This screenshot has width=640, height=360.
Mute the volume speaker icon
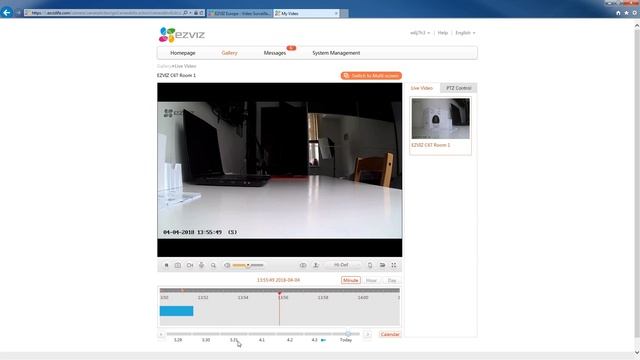(x=227, y=265)
